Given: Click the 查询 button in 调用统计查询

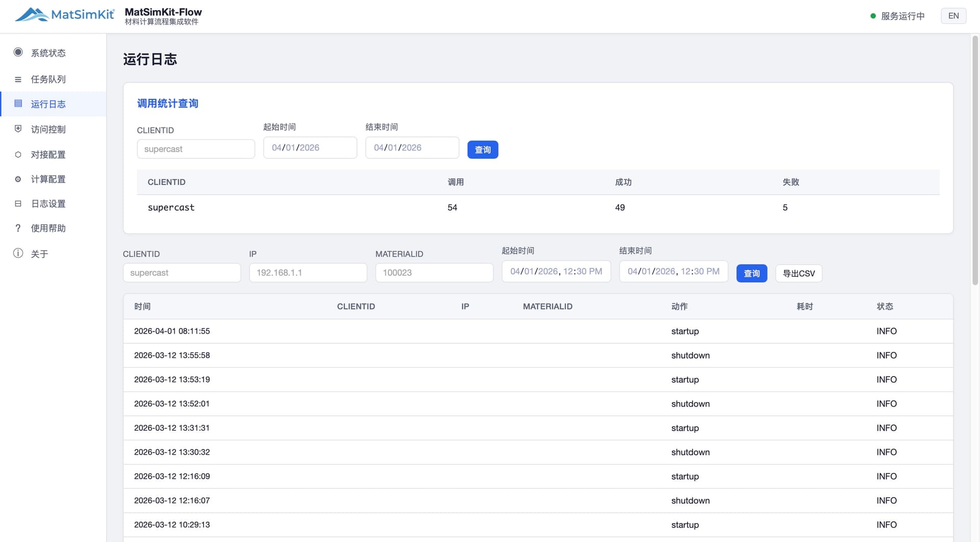Looking at the screenshot, I should [x=482, y=149].
